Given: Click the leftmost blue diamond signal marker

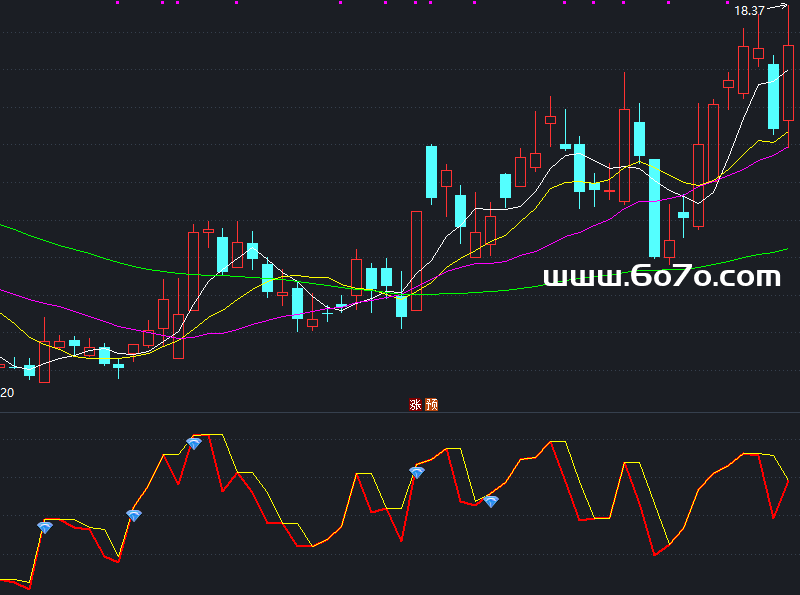Looking at the screenshot, I should click(44, 527).
